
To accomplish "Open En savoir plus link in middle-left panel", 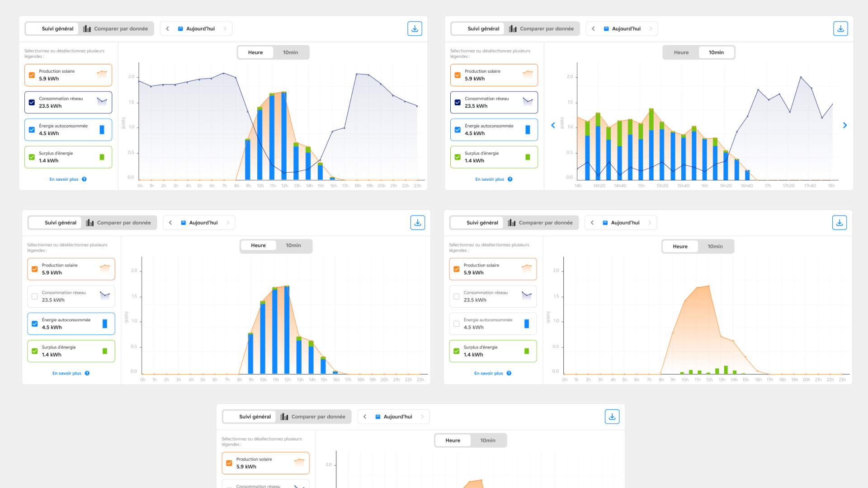I will click(x=67, y=373).
